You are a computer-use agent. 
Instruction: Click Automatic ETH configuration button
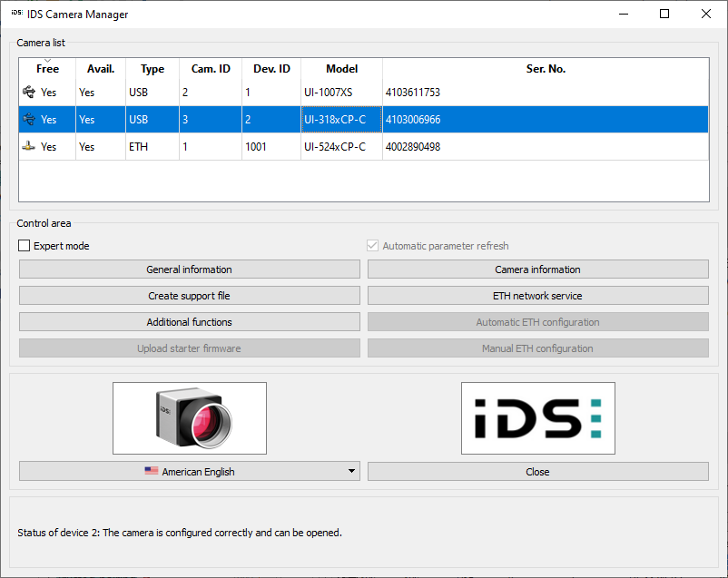click(538, 322)
